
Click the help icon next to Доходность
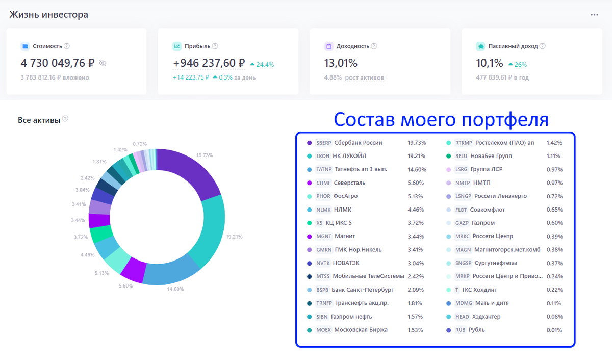[x=374, y=46]
